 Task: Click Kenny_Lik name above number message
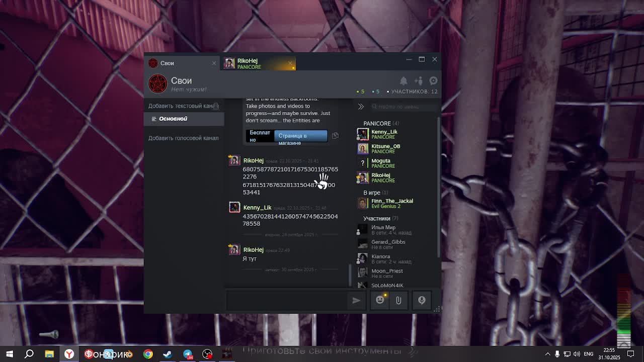pyautogui.click(x=257, y=207)
